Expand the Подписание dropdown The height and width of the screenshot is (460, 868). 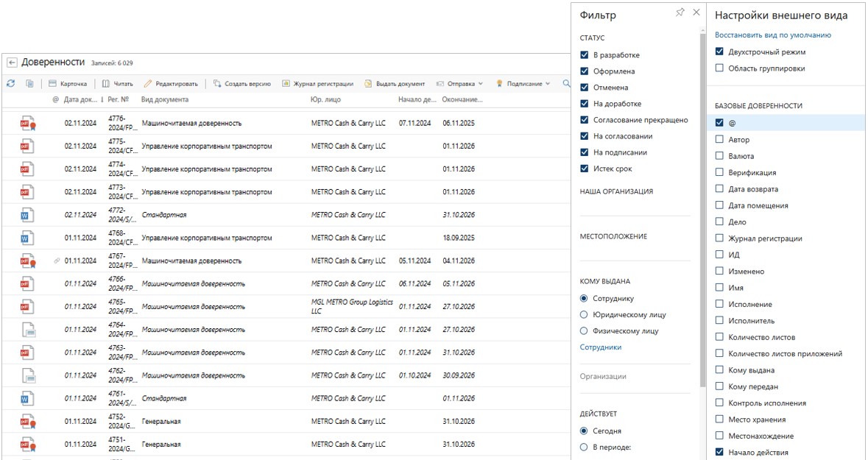click(523, 84)
